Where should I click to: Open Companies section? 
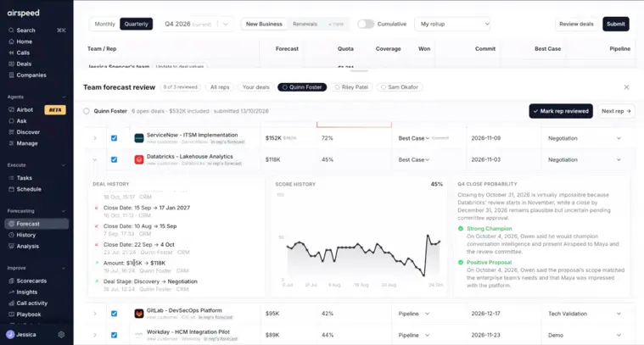tap(31, 75)
